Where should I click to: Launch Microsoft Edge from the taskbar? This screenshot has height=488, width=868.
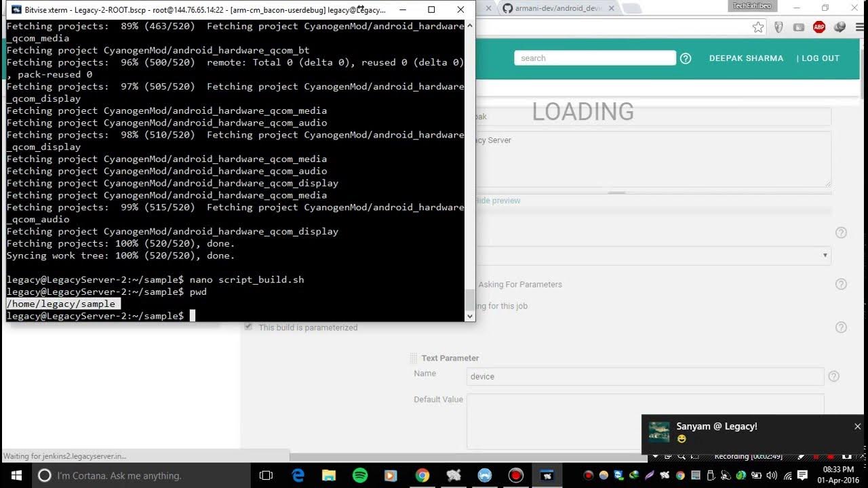coord(298,476)
